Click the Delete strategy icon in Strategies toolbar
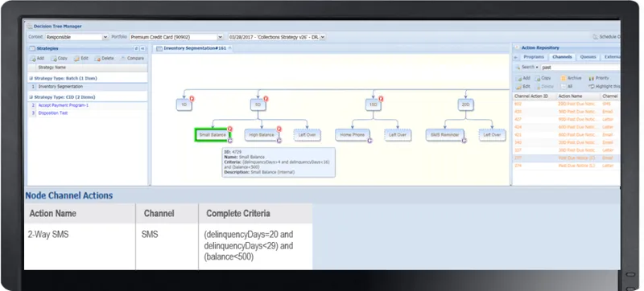 tap(97, 58)
